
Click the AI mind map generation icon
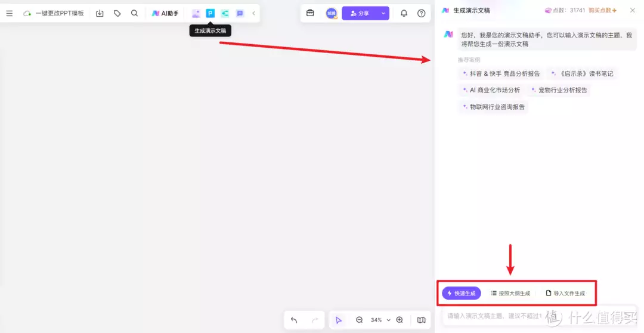pyautogui.click(x=225, y=13)
